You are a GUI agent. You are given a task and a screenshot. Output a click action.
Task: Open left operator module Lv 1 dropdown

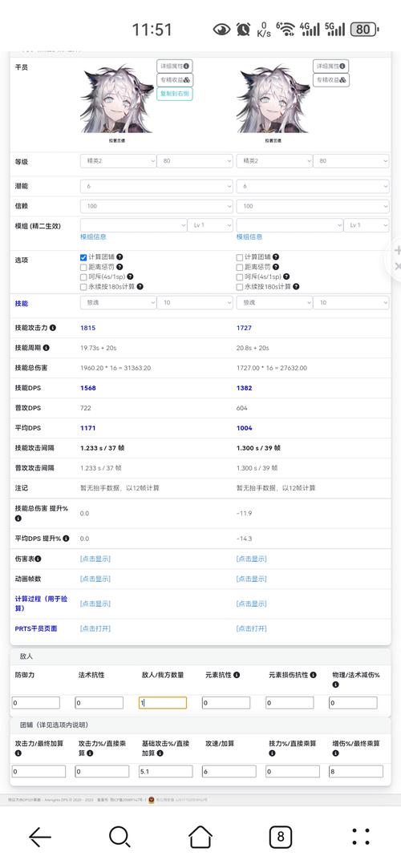coord(210,225)
